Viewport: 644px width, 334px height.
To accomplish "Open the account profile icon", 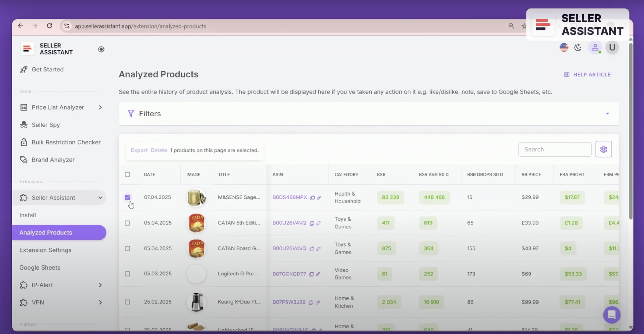I will (x=595, y=47).
